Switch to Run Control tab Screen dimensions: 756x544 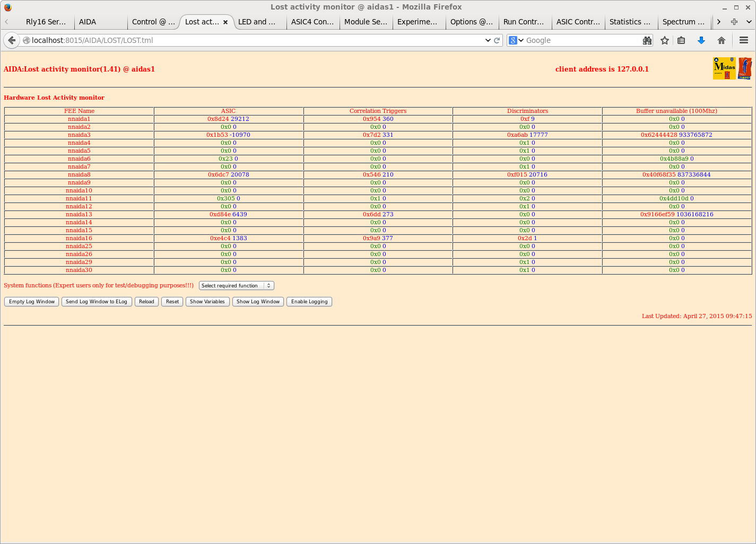pyautogui.click(x=525, y=22)
